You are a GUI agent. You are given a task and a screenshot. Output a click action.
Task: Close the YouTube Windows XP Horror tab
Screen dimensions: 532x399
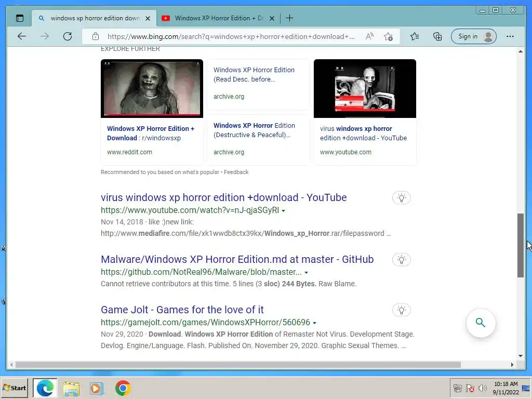click(x=272, y=18)
